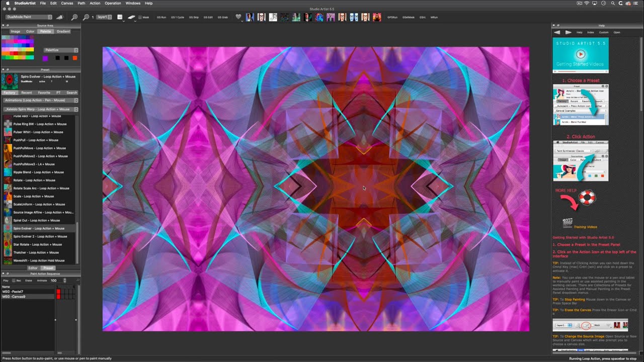Open the layer1 dropdown in the toolbar
644x362 pixels.
pyautogui.click(x=104, y=17)
